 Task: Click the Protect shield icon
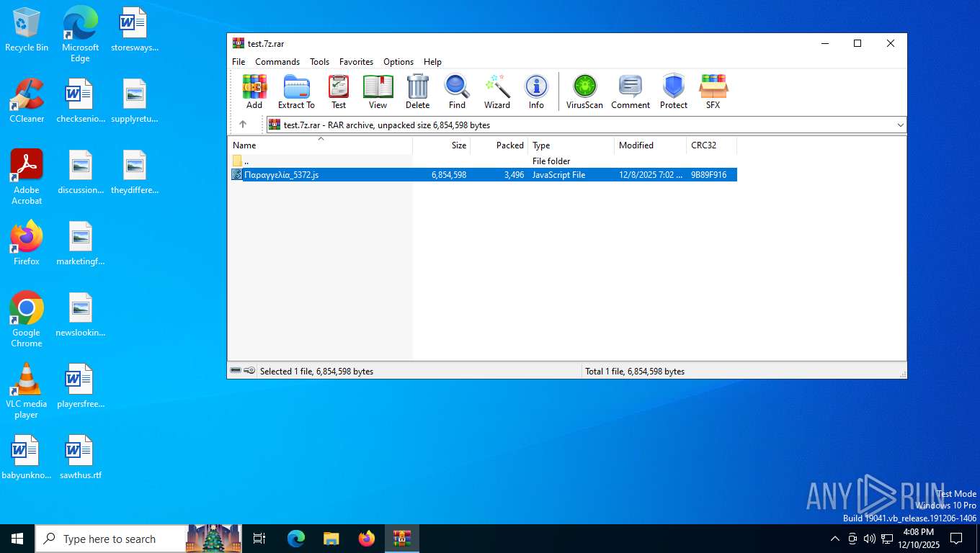674,91
